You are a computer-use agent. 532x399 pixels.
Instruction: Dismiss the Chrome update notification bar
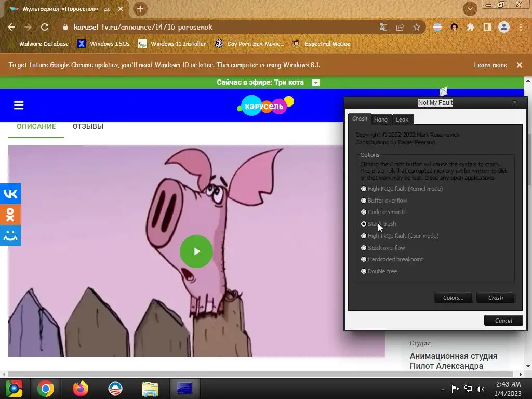pyautogui.click(x=520, y=65)
